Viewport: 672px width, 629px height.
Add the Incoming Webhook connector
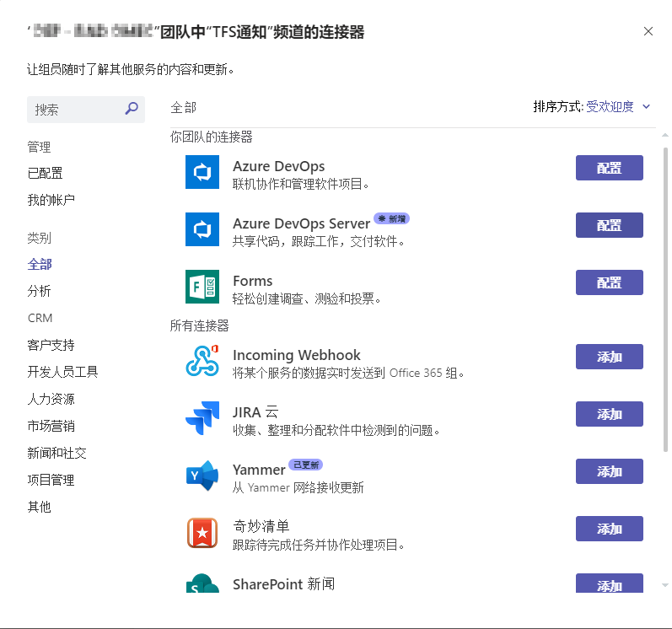click(609, 357)
